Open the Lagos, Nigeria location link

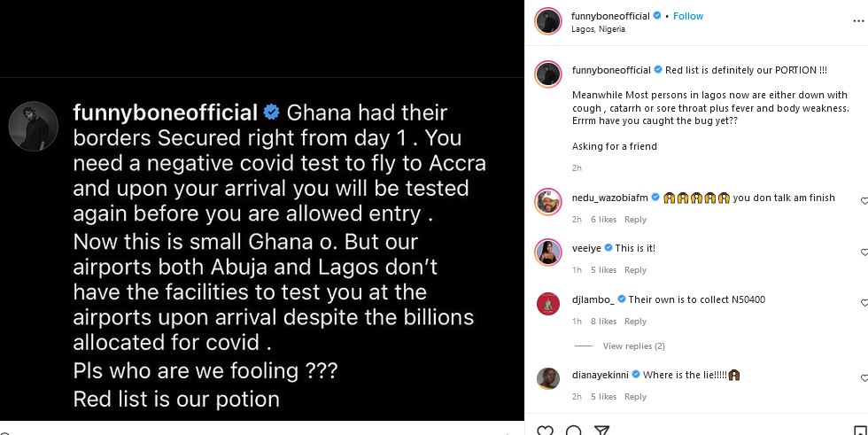point(599,29)
